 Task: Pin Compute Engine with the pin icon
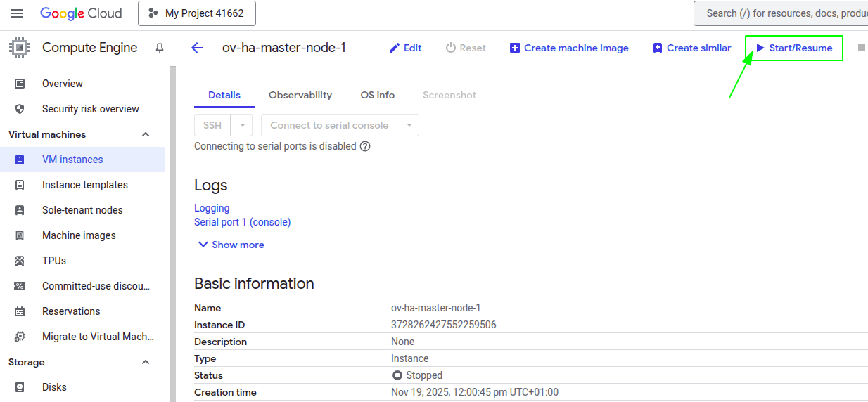click(160, 48)
